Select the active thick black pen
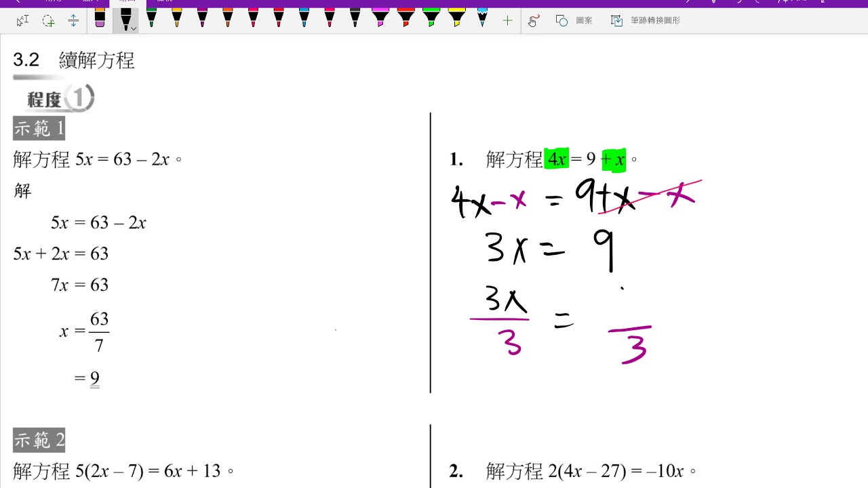 point(125,18)
